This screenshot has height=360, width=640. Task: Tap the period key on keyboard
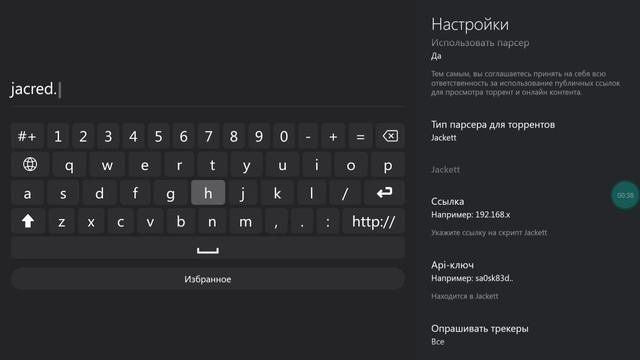tap(302, 221)
